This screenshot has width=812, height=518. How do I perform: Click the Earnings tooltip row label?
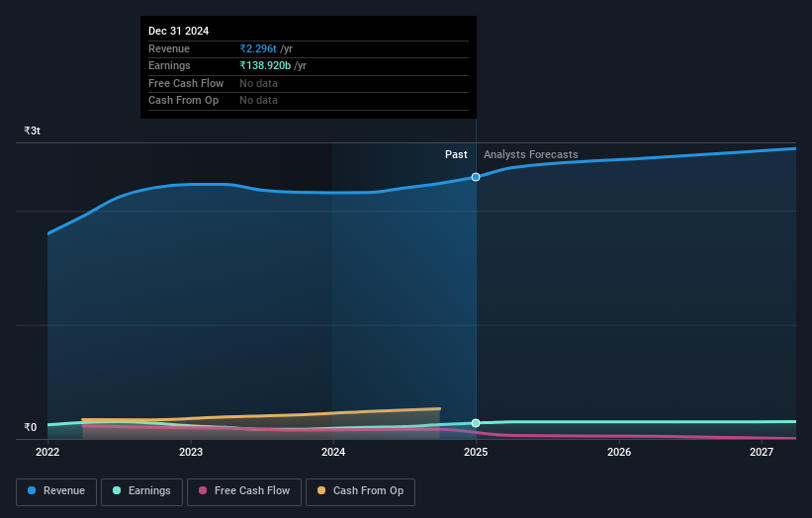click(x=169, y=65)
